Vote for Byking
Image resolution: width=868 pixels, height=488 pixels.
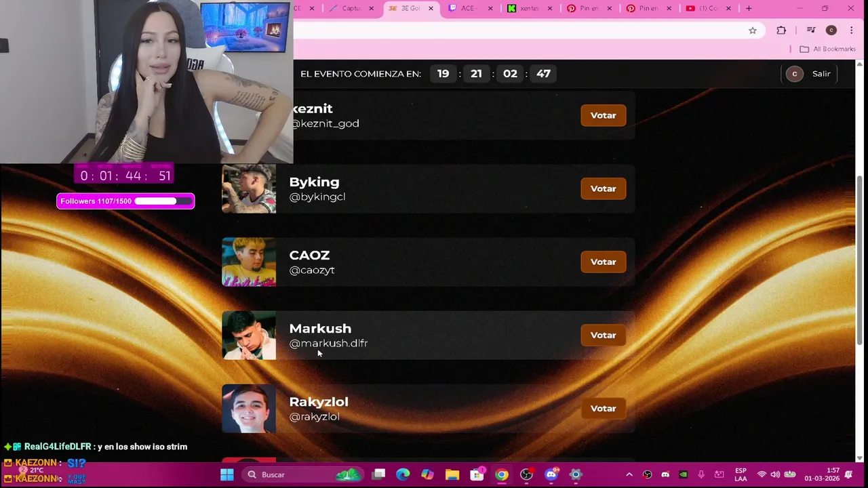pos(603,188)
